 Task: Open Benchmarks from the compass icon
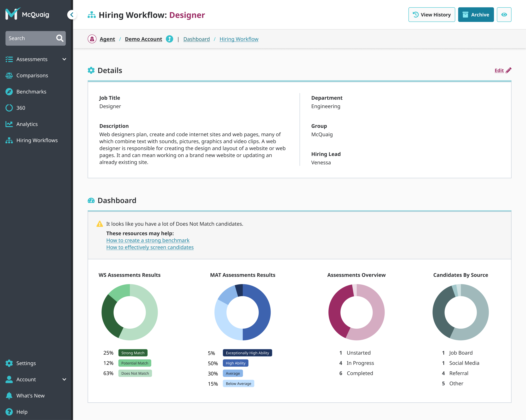9,92
